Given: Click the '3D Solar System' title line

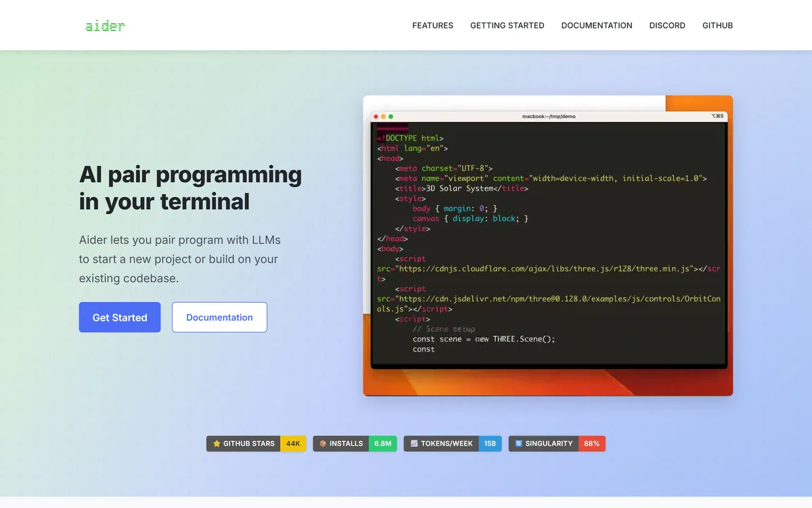Looking at the screenshot, I should click(460, 188).
